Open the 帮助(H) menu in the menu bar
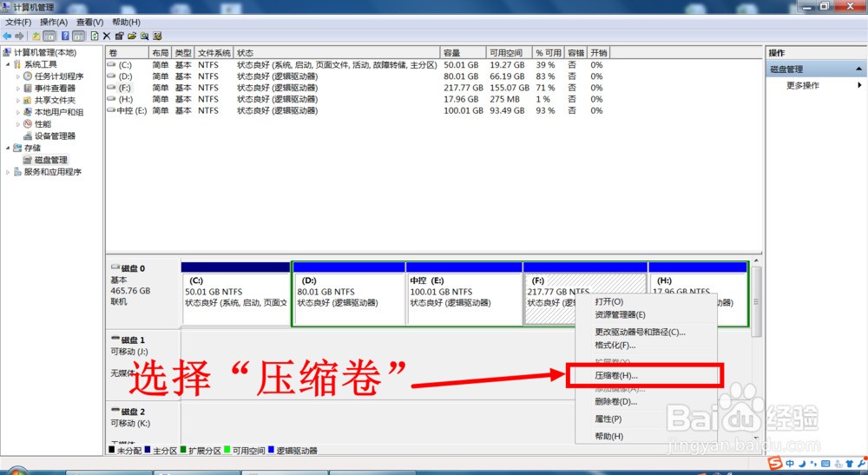This screenshot has height=475, width=868. coord(126,23)
